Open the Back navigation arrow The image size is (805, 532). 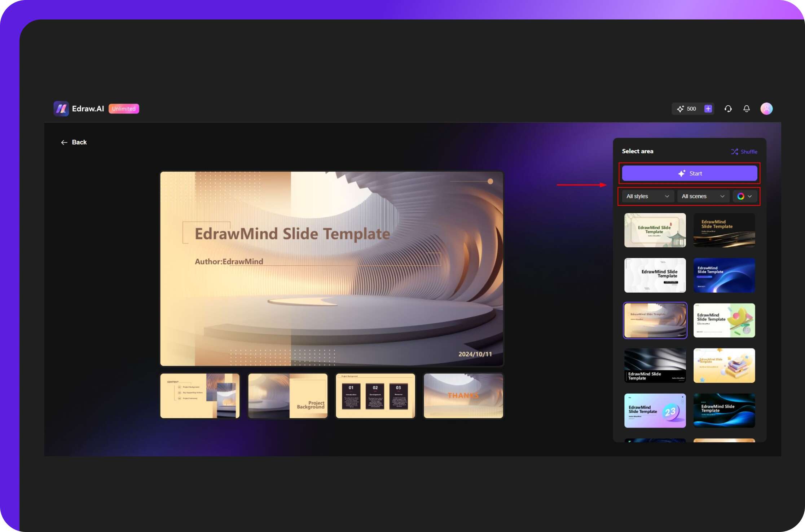click(63, 142)
